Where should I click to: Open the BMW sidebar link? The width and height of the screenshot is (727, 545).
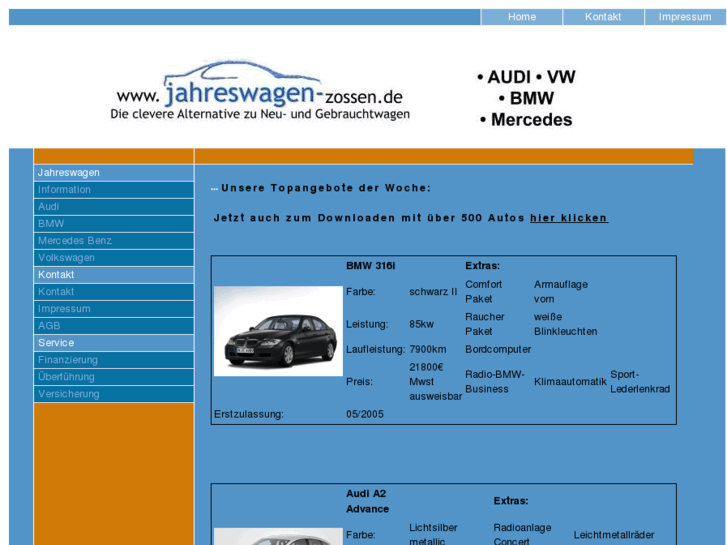pos(114,224)
